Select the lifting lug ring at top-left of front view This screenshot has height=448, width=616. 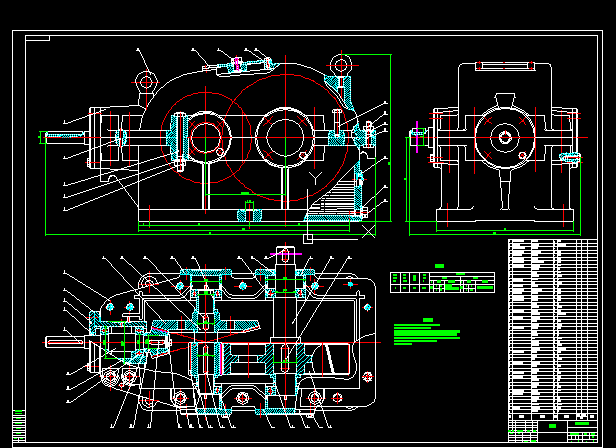coord(146,82)
